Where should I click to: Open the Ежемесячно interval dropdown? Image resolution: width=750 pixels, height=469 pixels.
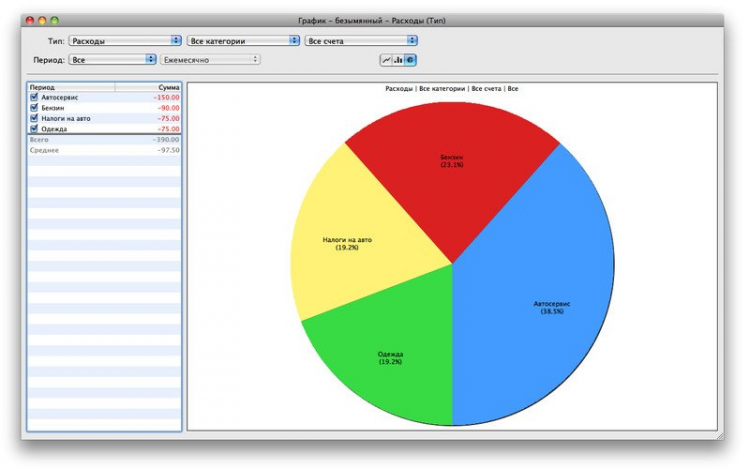210,60
